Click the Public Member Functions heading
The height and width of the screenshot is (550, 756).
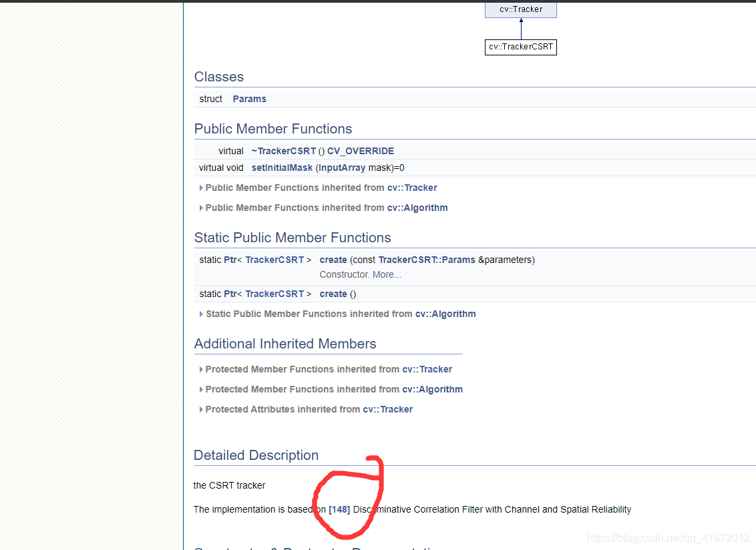(273, 129)
